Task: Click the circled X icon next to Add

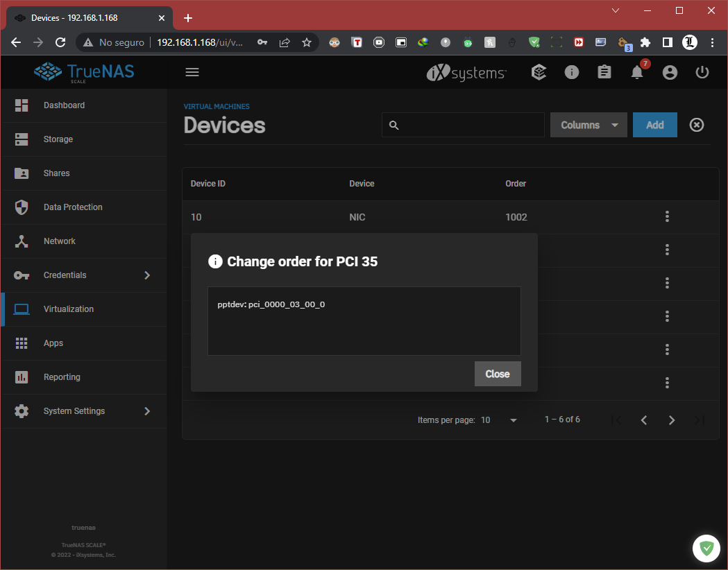Action: tap(697, 125)
